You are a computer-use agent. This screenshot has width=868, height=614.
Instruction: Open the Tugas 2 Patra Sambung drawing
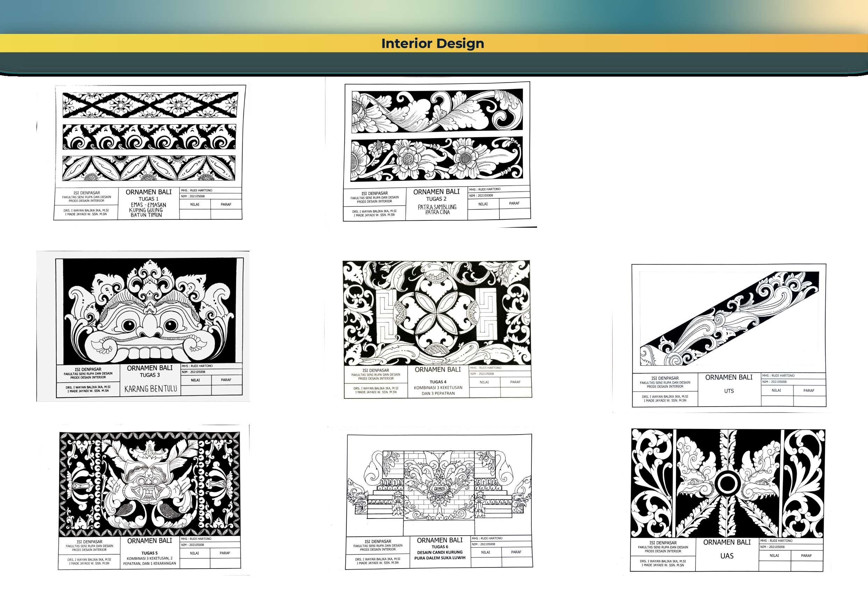pyautogui.click(x=437, y=134)
